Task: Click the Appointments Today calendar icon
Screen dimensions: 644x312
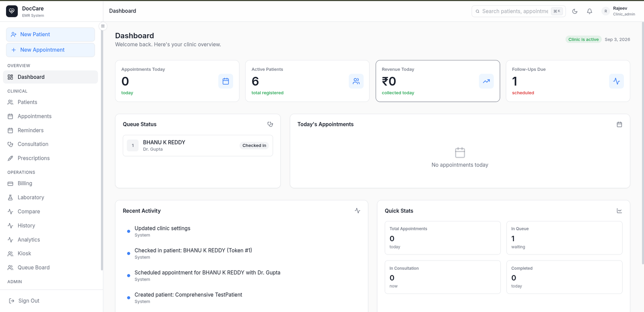Action: [x=226, y=81]
